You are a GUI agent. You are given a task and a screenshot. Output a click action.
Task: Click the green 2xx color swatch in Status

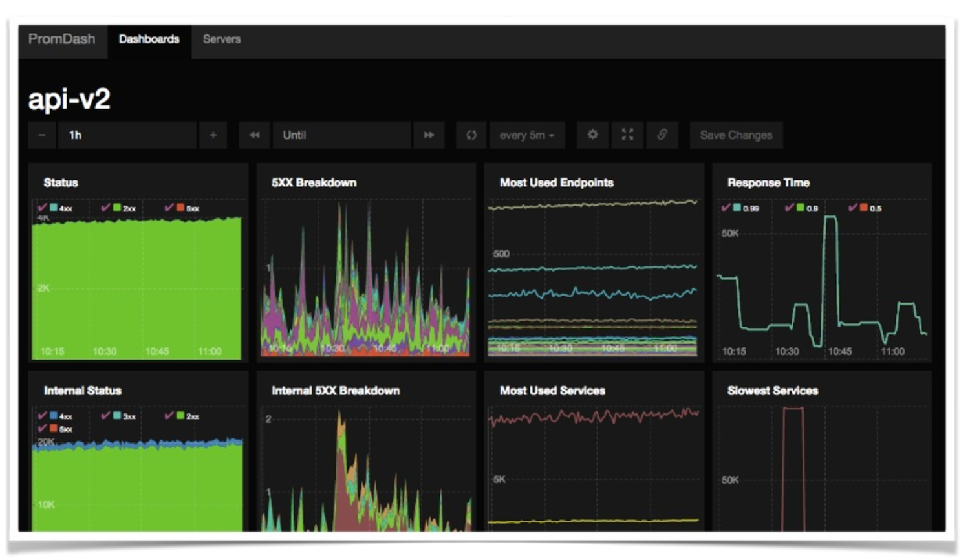click(117, 208)
